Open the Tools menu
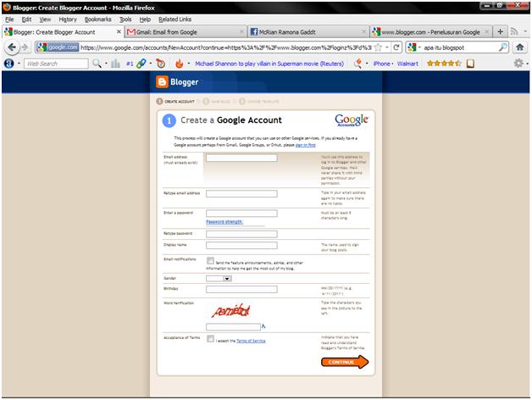 [x=125, y=19]
